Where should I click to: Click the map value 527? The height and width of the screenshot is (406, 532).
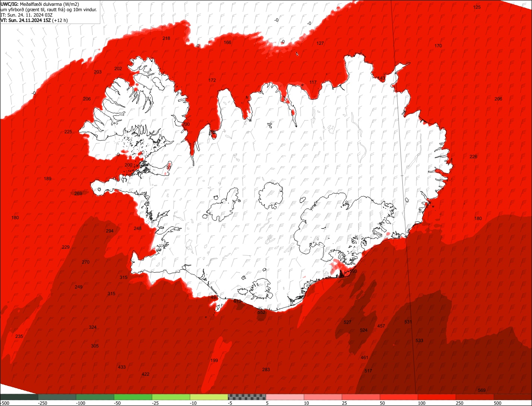347,322
